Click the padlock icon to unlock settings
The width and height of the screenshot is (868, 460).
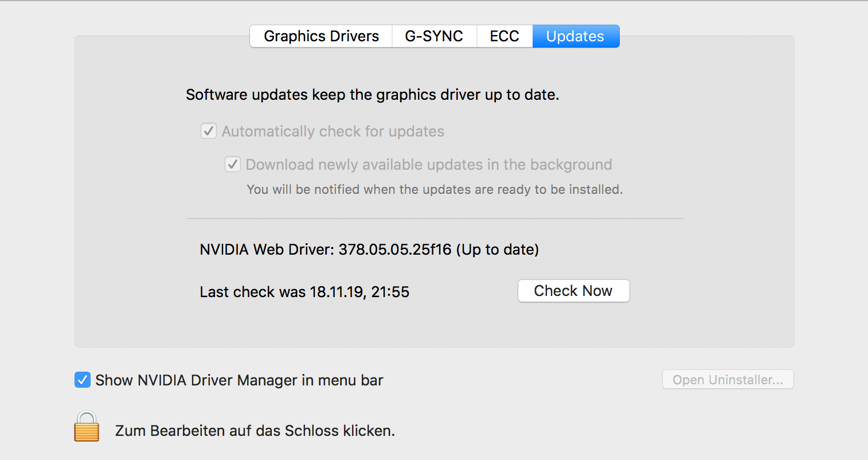[87, 427]
